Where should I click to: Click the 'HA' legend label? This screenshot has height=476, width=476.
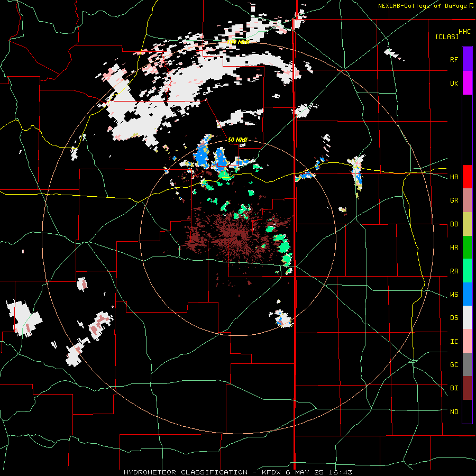(x=454, y=177)
